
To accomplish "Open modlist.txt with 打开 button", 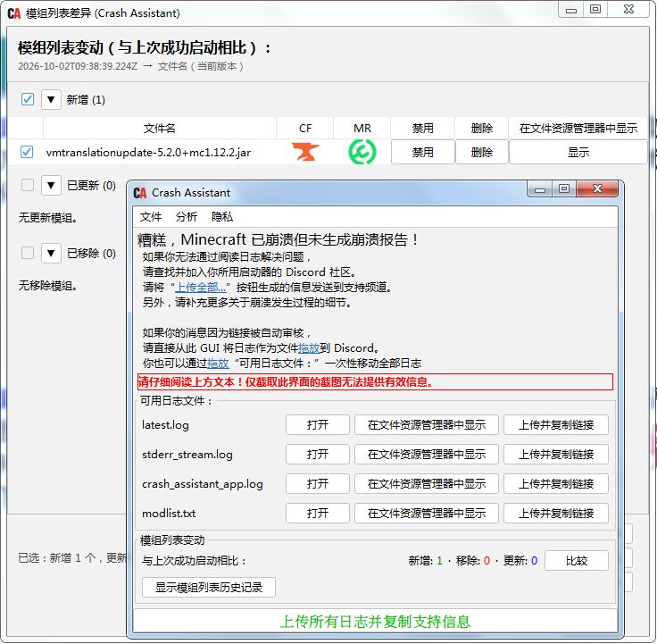I will tap(318, 514).
